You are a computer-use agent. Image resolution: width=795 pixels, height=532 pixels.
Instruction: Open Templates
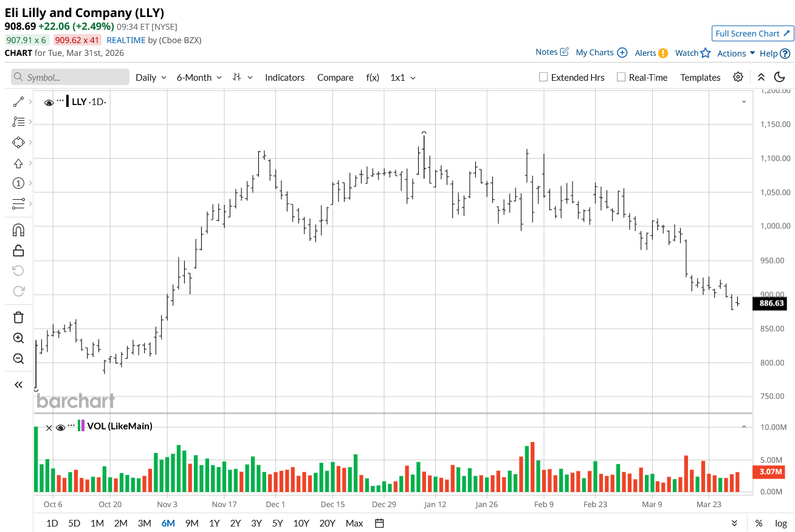coord(700,78)
